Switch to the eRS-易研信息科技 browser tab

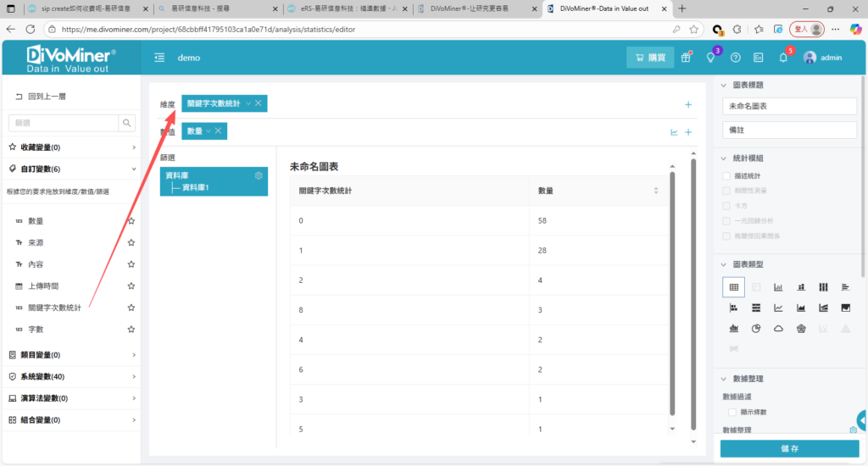tap(348, 8)
